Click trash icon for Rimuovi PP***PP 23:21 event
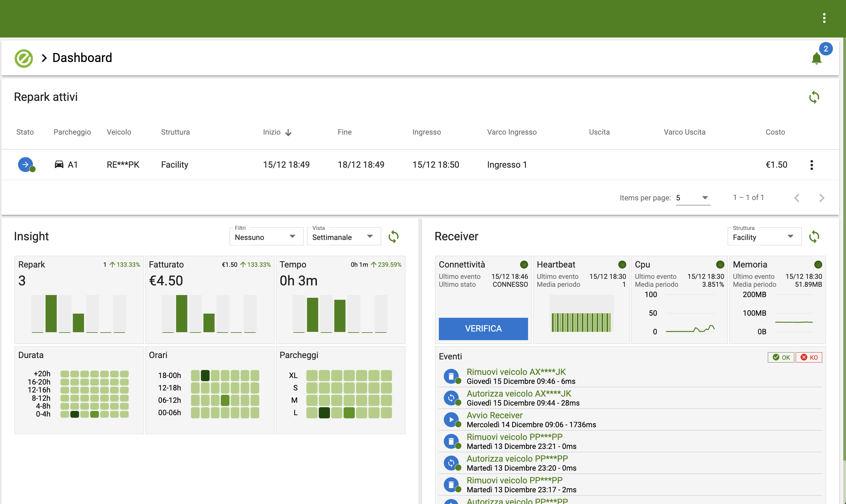The width and height of the screenshot is (846, 504). pos(451,441)
